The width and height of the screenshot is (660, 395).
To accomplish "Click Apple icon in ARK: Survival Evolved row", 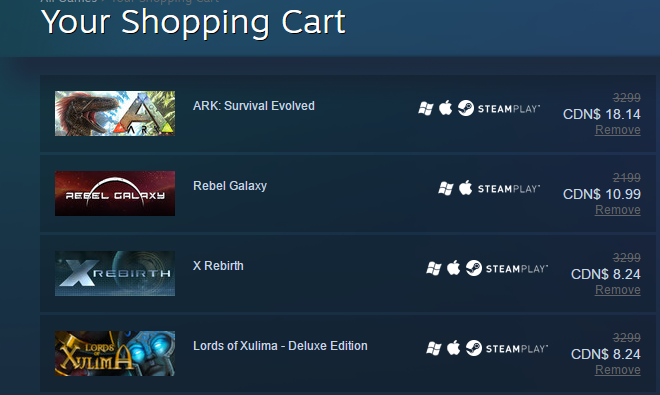I will tap(445, 108).
